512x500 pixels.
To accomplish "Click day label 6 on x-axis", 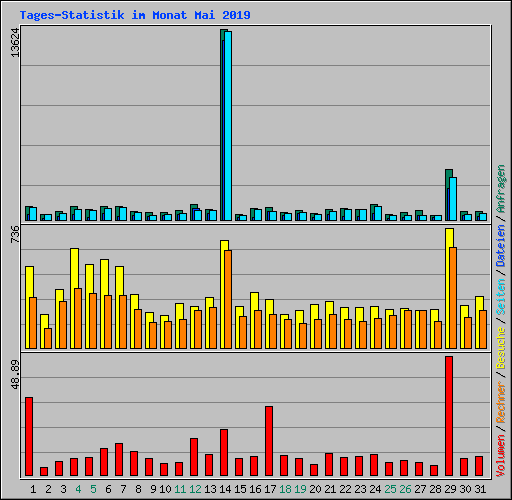I will coord(108,489).
